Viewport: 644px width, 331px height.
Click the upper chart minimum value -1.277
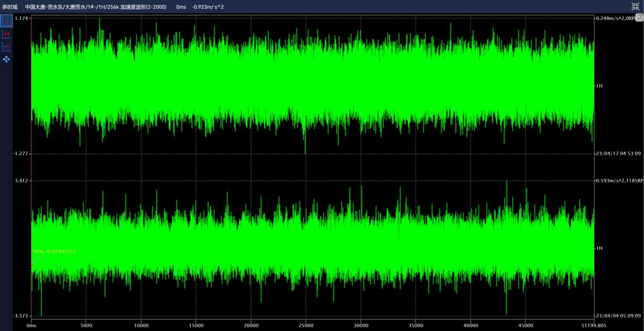click(20, 153)
